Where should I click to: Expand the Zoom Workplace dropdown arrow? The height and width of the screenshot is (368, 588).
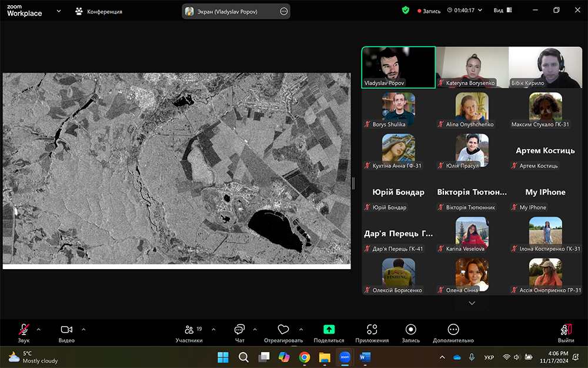(59, 11)
